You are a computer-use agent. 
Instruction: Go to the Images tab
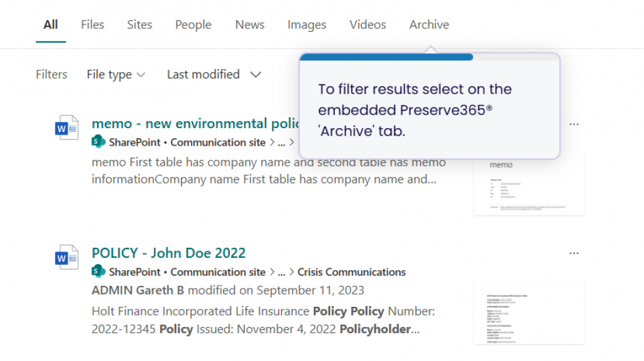click(x=306, y=24)
